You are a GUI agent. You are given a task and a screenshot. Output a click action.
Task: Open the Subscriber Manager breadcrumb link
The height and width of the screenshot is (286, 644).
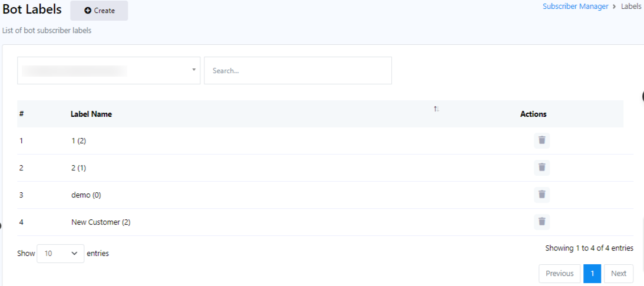pos(575,6)
